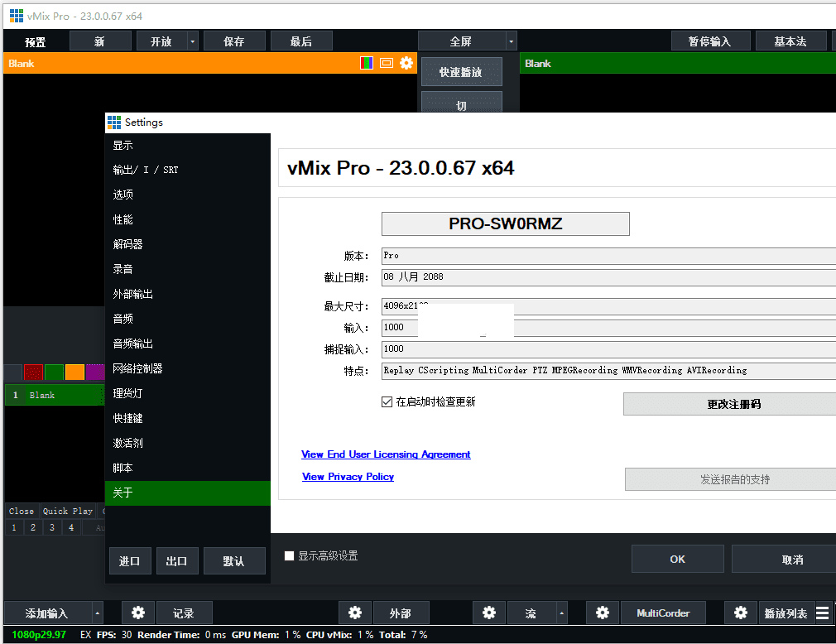Click the 更改注册码 button
The width and height of the screenshot is (836, 644).
[733, 405]
